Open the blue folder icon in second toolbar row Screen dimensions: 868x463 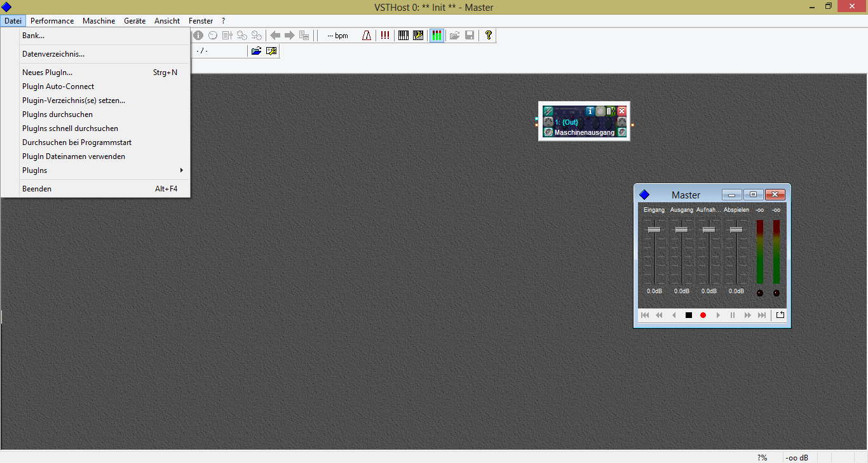[256, 51]
